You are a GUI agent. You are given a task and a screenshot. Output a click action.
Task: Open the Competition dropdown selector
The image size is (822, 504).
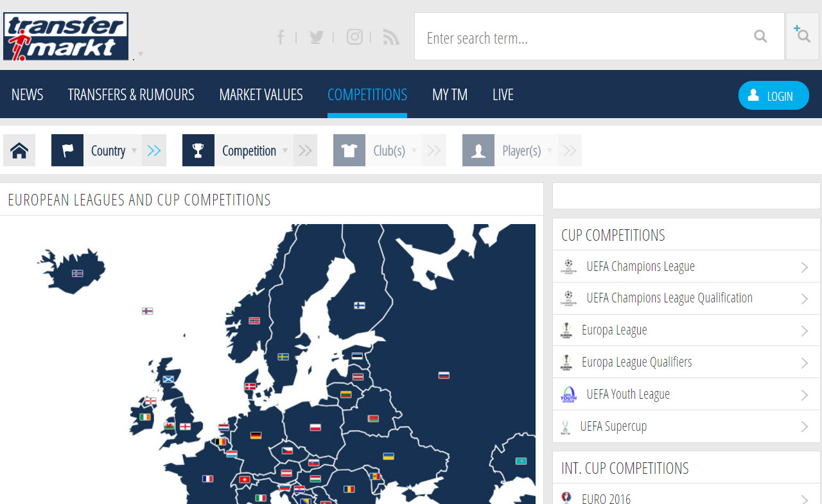[254, 150]
